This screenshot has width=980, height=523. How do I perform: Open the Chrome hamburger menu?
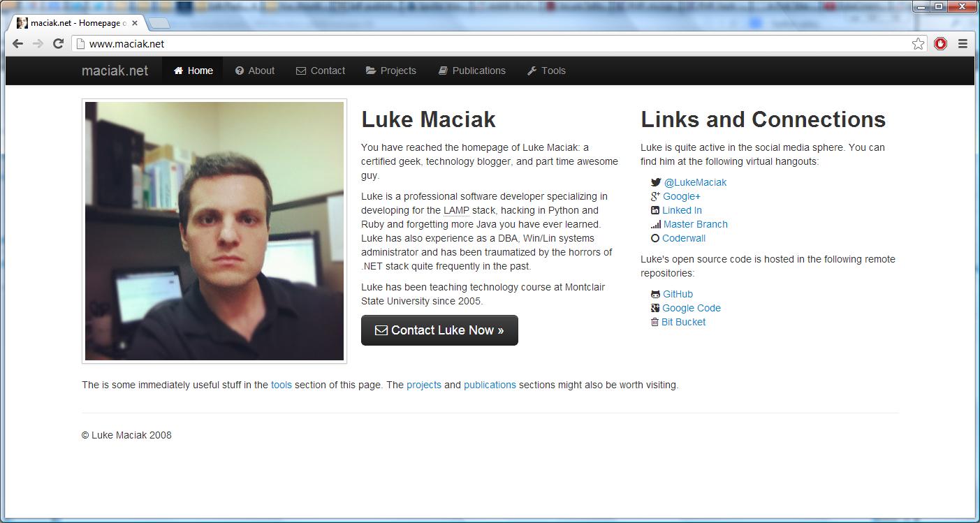click(963, 43)
